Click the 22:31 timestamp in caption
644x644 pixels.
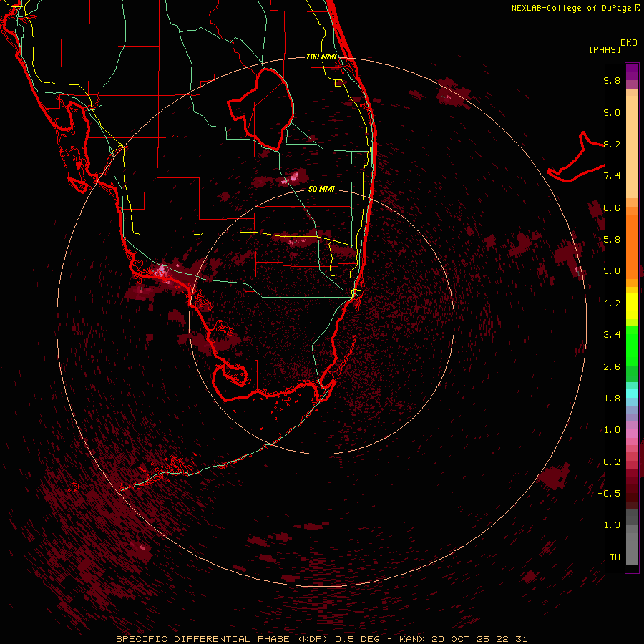coord(512,639)
